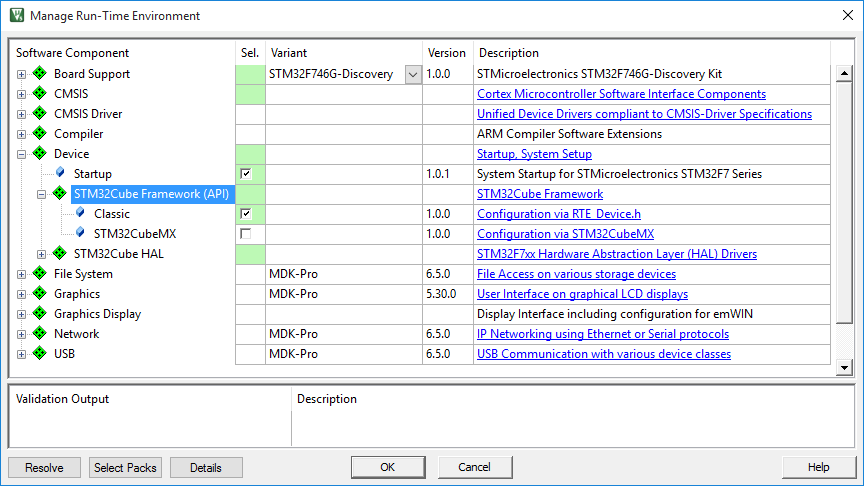Click the STM32Cube HAL green diamond icon
Image resolution: width=864 pixels, height=486 pixels.
60,253
